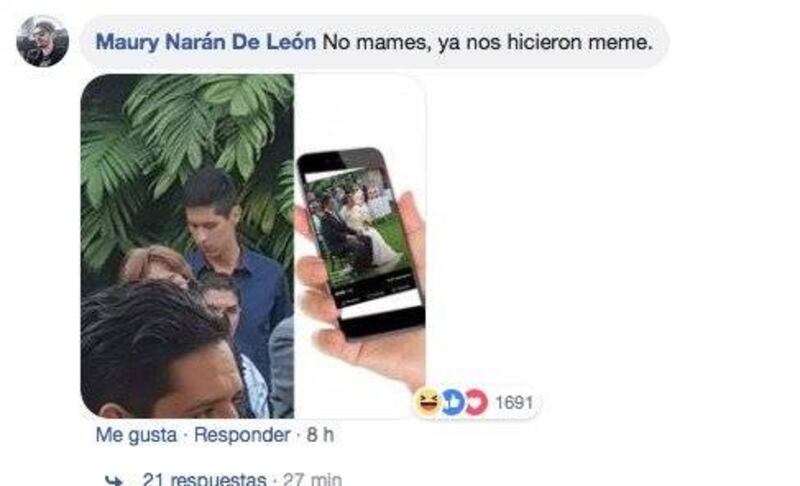Click the reply arrow icon beside 21 respuestas
Screen dimensions: 800x486
point(113,480)
